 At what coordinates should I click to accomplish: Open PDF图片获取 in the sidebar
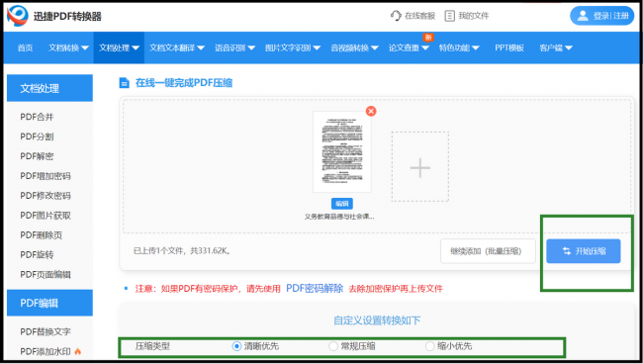[46, 216]
